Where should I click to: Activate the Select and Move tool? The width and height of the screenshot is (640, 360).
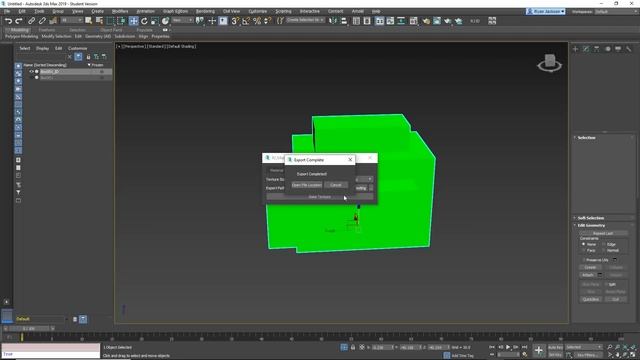point(133,20)
